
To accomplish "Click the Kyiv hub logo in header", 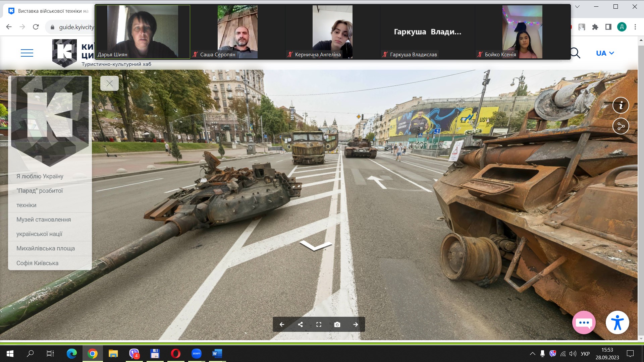I will (x=65, y=53).
